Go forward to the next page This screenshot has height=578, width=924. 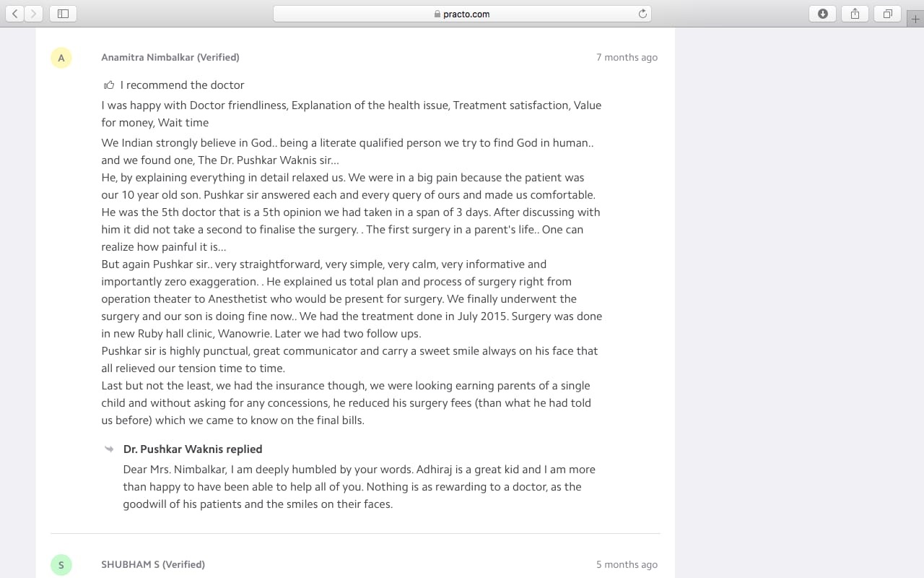tap(33, 13)
